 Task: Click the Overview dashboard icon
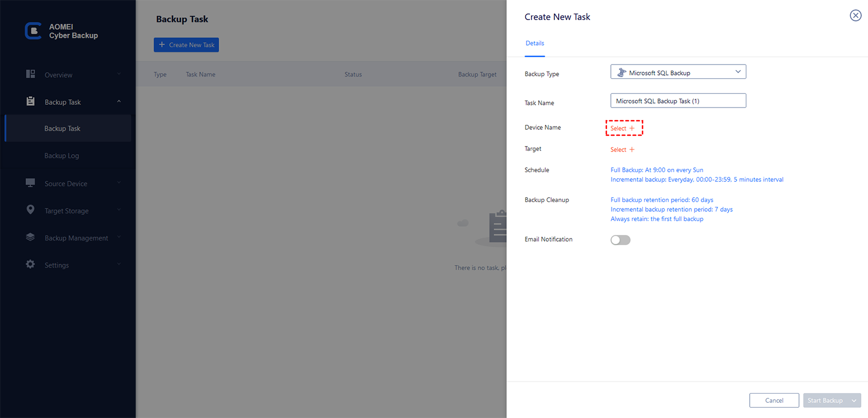pyautogui.click(x=30, y=74)
